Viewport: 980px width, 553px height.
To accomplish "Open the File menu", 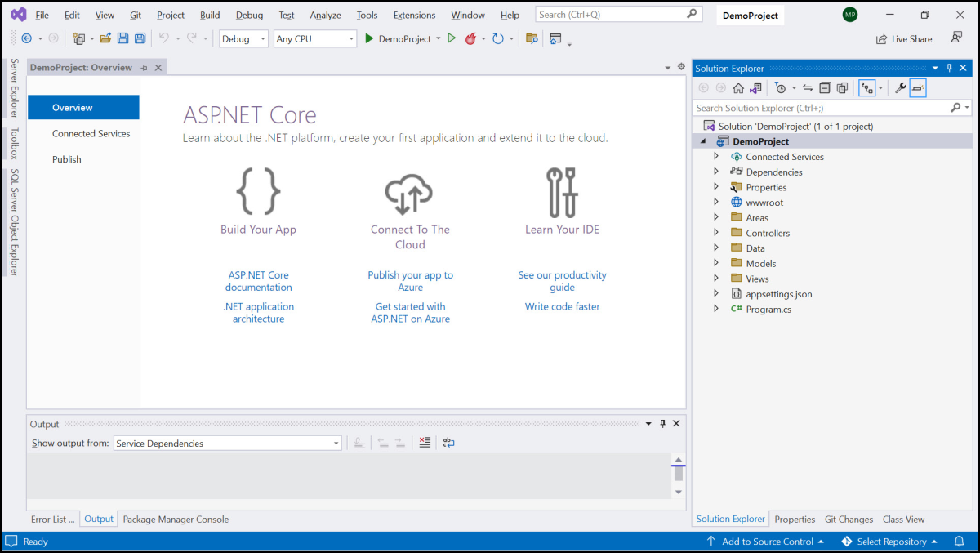I will 42,15.
